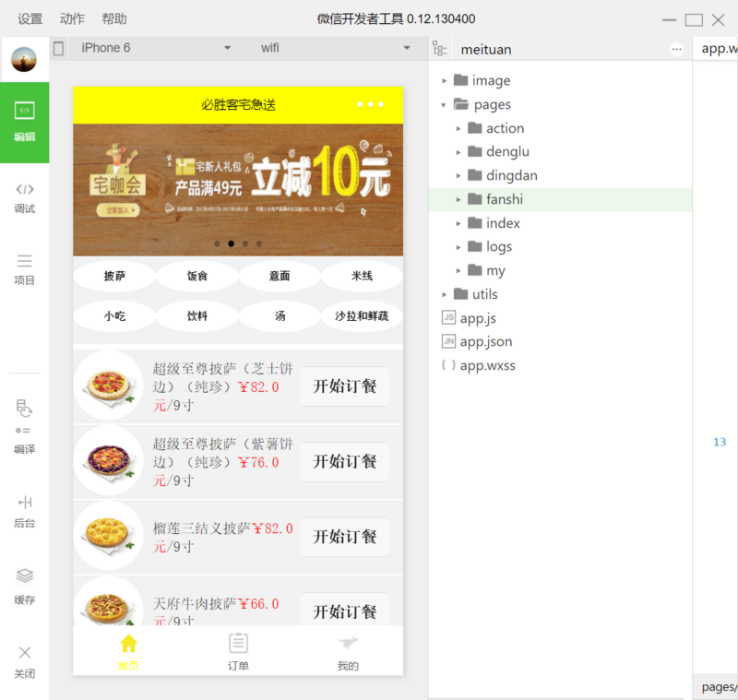Open the iPhone 6 device dropdown

click(155, 48)
